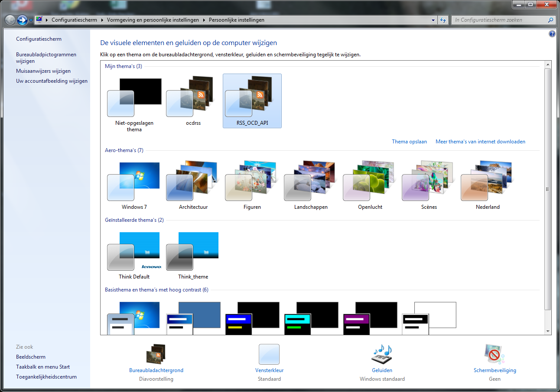Open Meer thema's van internet downloaden link

[x=480, y=142]
